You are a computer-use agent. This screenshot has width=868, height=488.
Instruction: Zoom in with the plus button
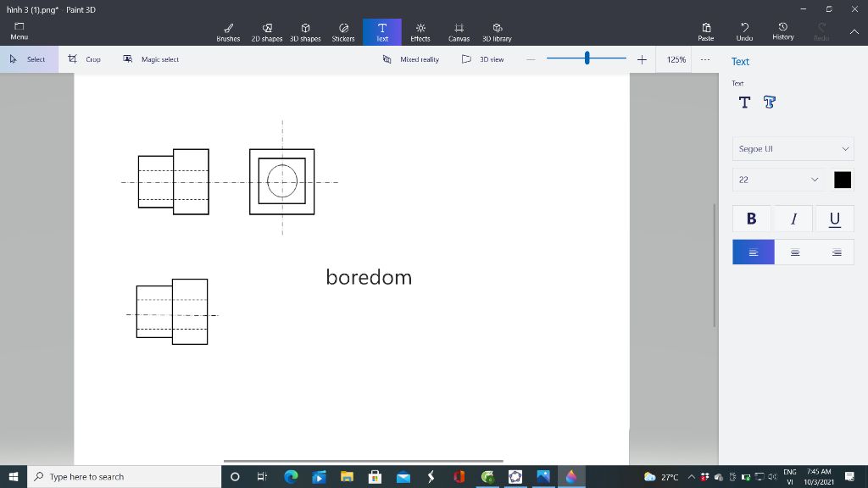coord(642,59)
